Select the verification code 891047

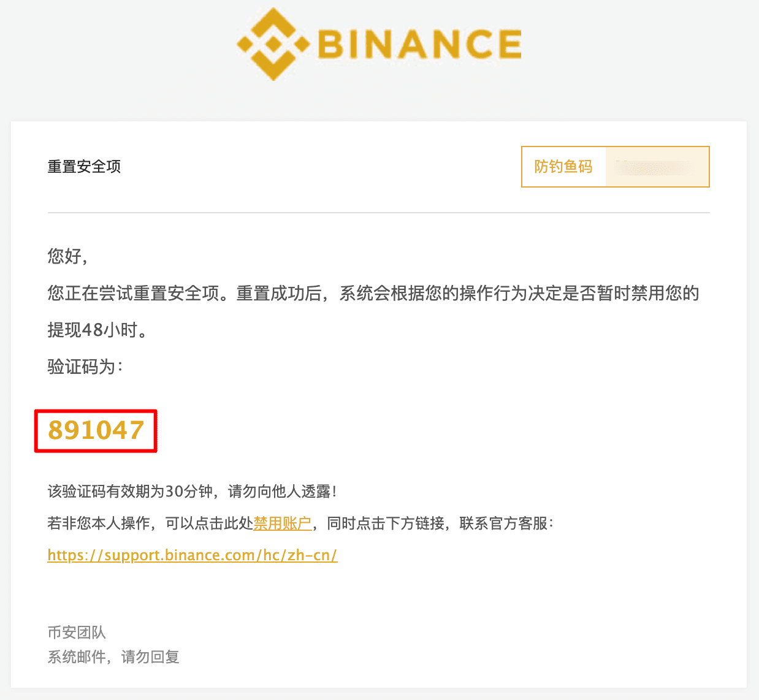coord(96,430)
